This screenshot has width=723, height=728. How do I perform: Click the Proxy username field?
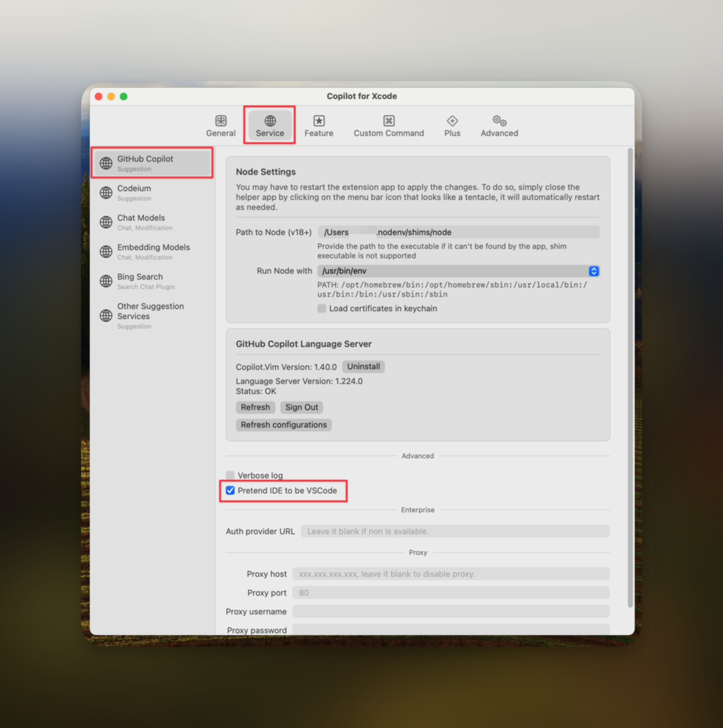[451, 612]
